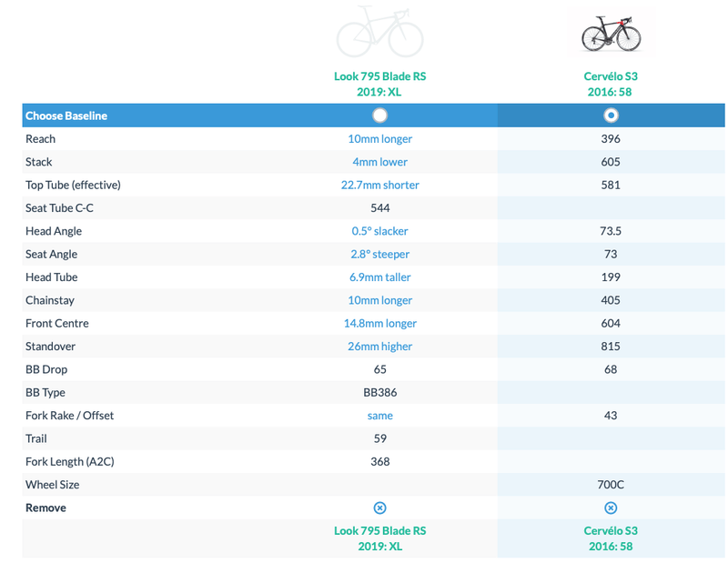The width and height of the screenshot is (728, 563).
Task: Click the Fork Rake / Offset label
Action: [x=70, y=416]
